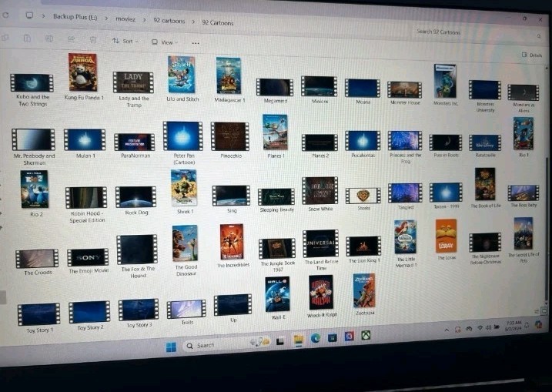The height and width of the screenshot is (392, 552).
Task: Open the taskbar clock and date
Action: click(513, 326)
